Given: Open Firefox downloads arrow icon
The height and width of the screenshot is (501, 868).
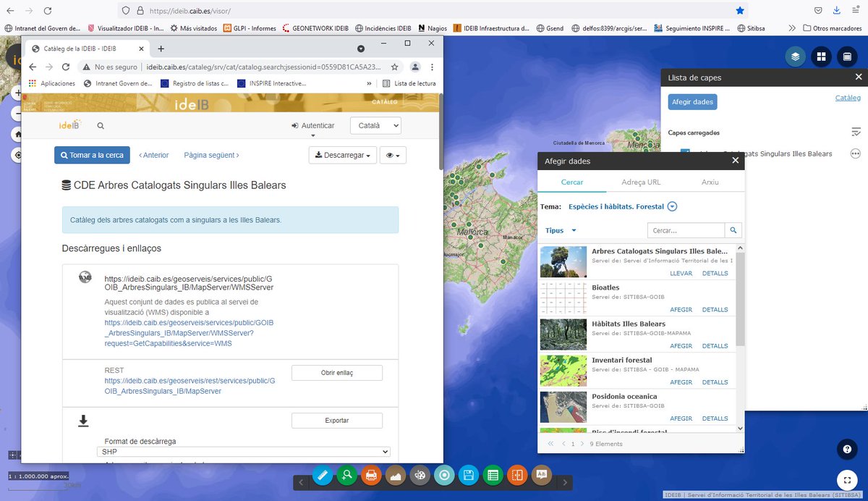Looking at the screenshot, I should pos(836,11).
